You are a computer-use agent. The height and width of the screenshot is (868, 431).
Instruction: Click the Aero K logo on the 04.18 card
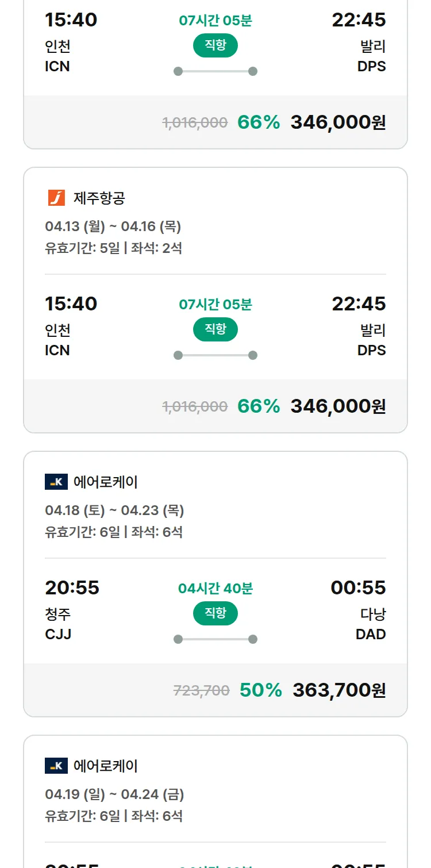56,482
